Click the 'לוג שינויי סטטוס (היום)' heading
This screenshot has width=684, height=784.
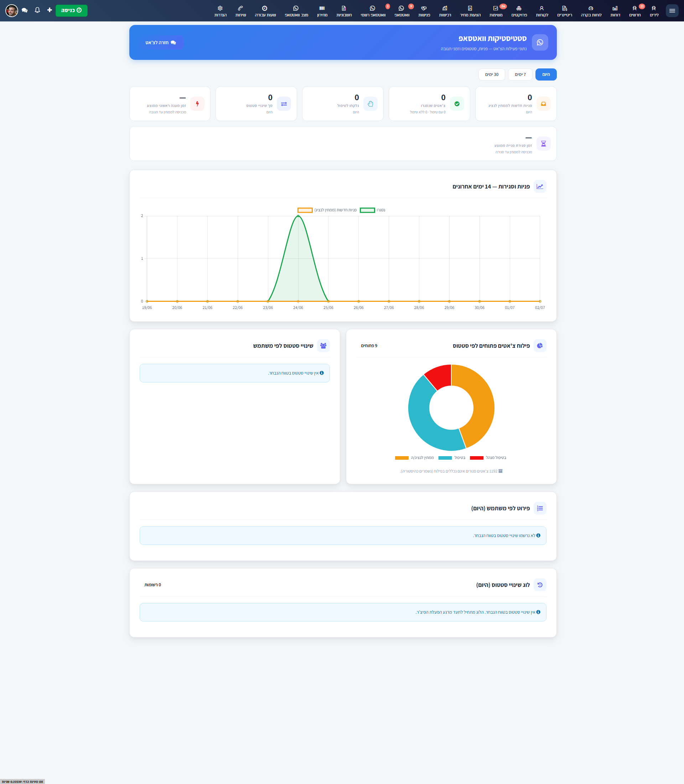503,585
